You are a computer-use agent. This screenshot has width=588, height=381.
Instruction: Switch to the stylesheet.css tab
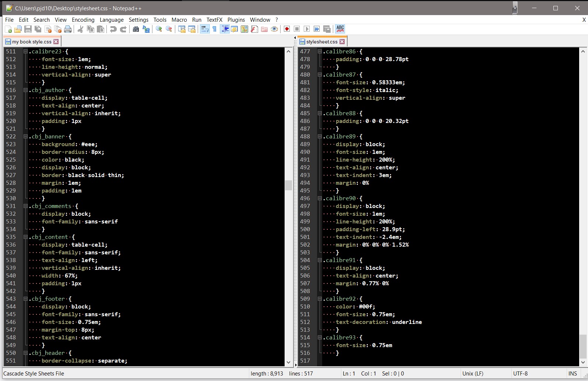[x=321, y=42]
